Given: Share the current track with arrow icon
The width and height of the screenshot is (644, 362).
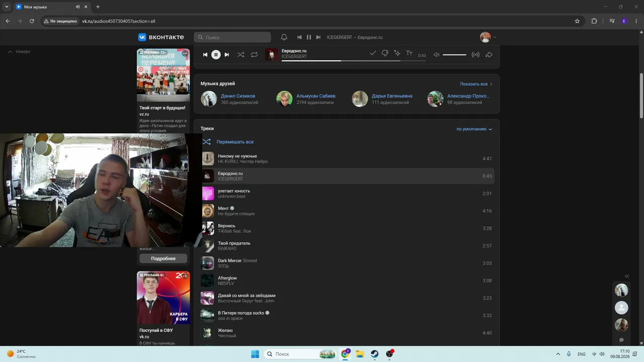Looking at the screenshot, I should (x=489, y=55).
